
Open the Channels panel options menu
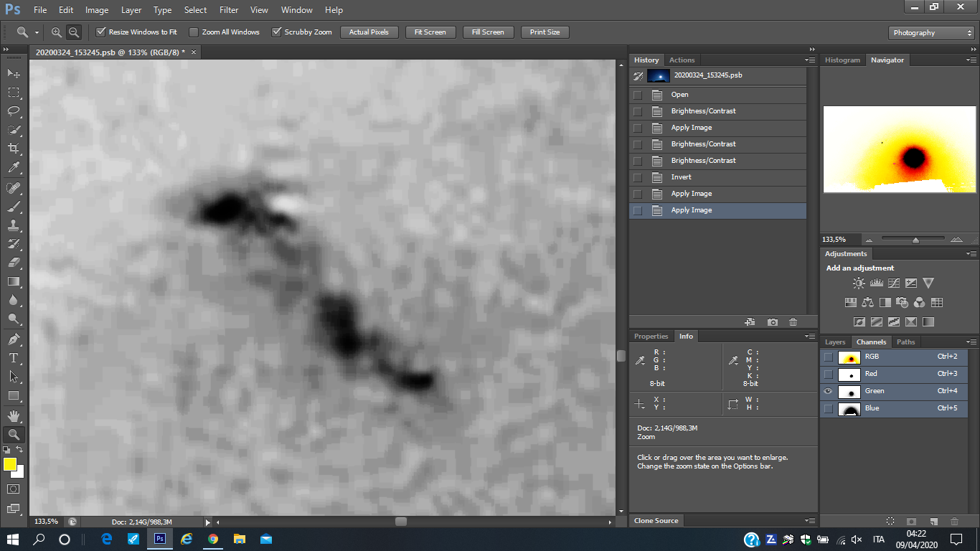pyautogui.click(x=971, y=342)
